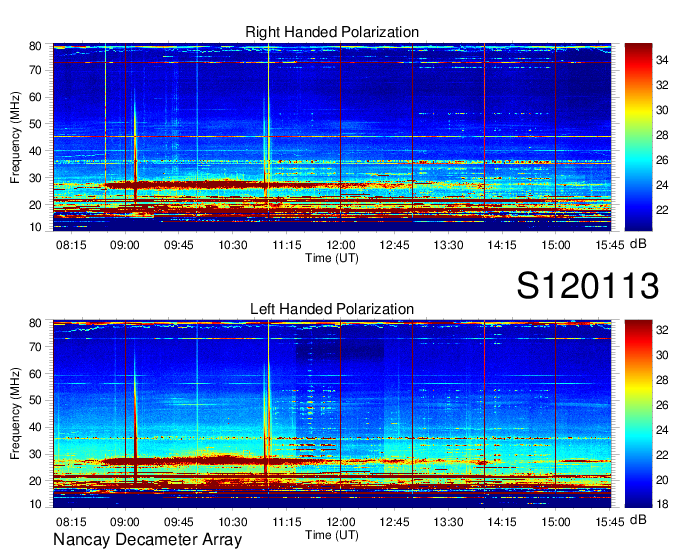Screen dimensions: 680x552
Task: Click 12:00 time tick of Right Handed plot
Action: [x=340, y=245]
